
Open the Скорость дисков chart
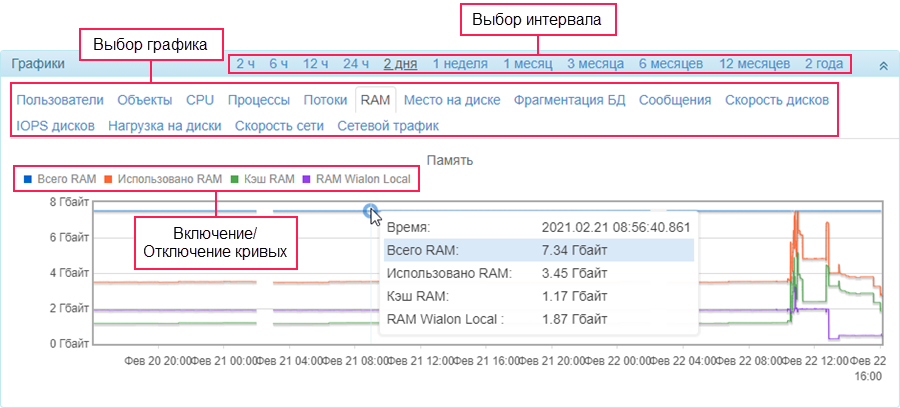777,100
